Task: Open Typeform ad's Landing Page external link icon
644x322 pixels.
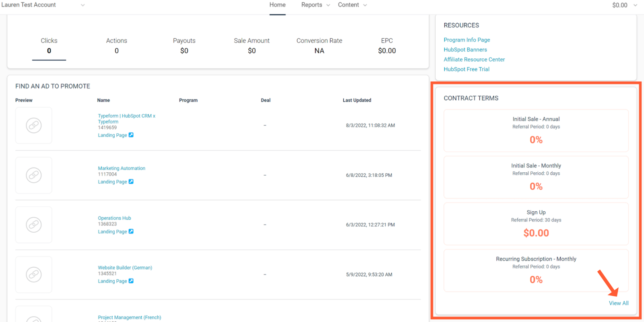Action: 131,135
